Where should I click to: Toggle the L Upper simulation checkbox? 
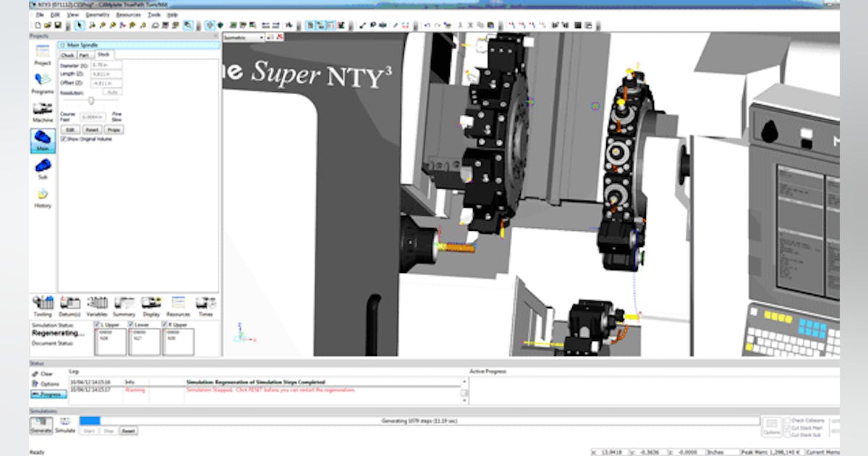[x=96, y=324]
